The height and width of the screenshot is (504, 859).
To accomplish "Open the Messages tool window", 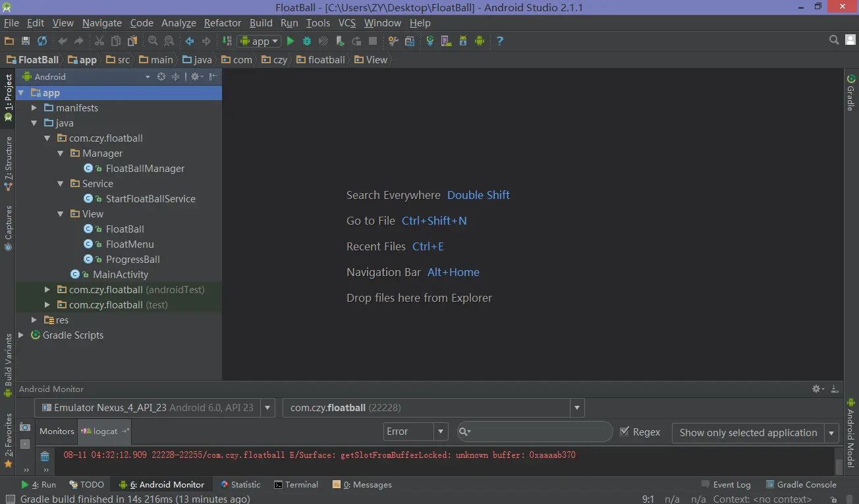I will tap(362, 484).
